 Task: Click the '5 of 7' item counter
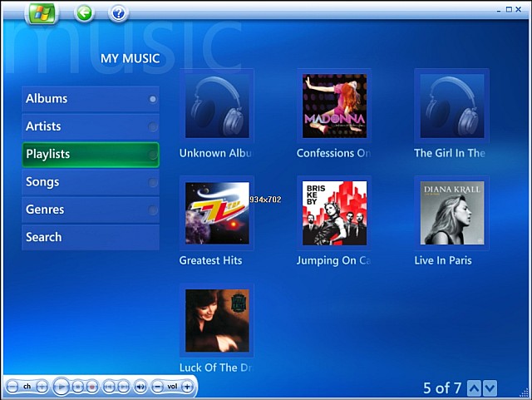442,388
